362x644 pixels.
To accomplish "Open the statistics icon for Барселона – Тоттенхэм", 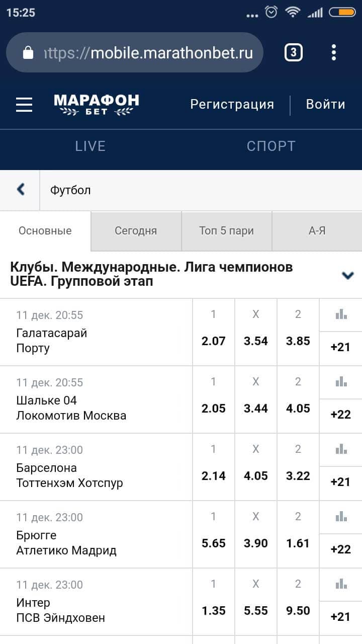I will coord(341,449).
